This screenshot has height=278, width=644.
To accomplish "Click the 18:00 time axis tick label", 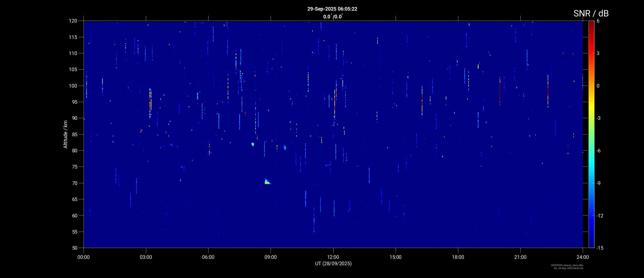I will [x=458, y=257].
